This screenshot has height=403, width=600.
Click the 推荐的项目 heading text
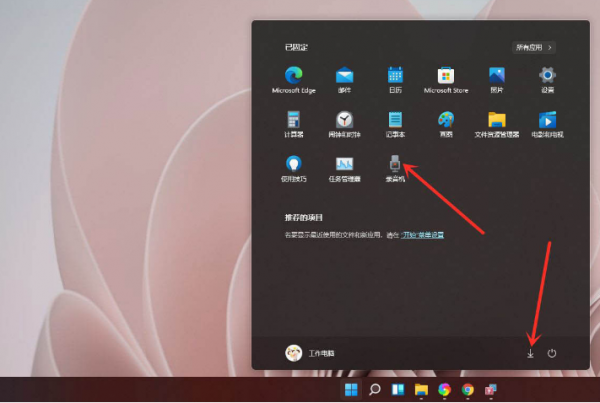coord(303,217)
